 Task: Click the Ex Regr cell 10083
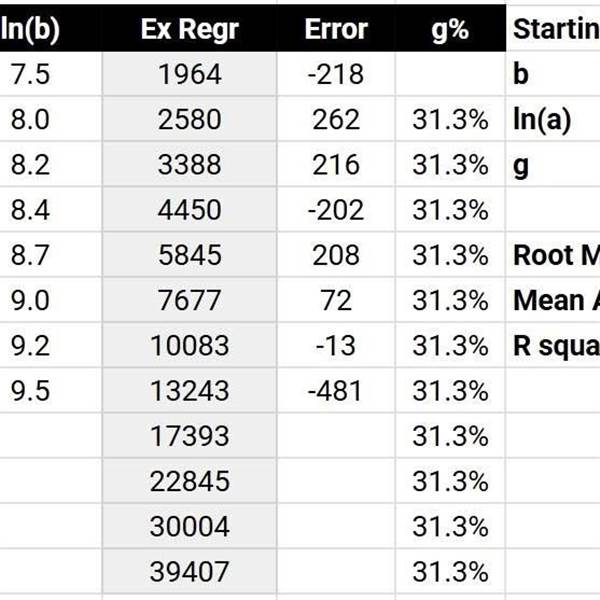click(189, 345)
